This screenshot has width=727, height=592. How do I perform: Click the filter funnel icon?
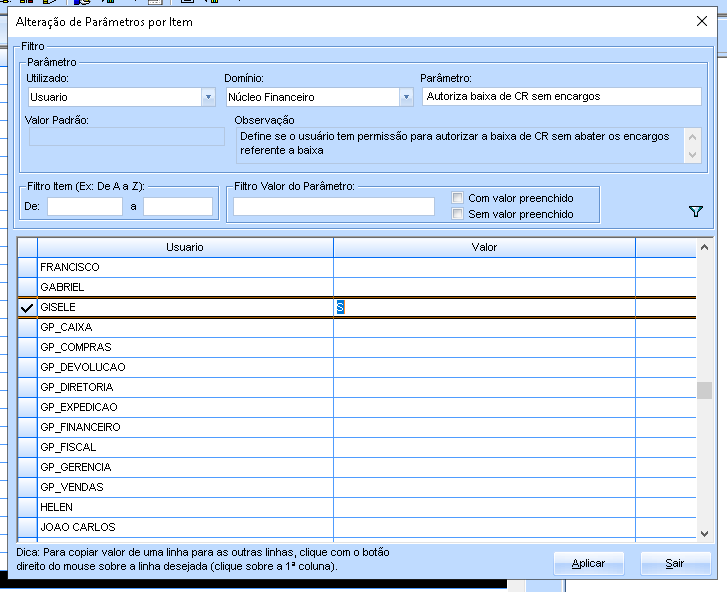click(696, 211)
